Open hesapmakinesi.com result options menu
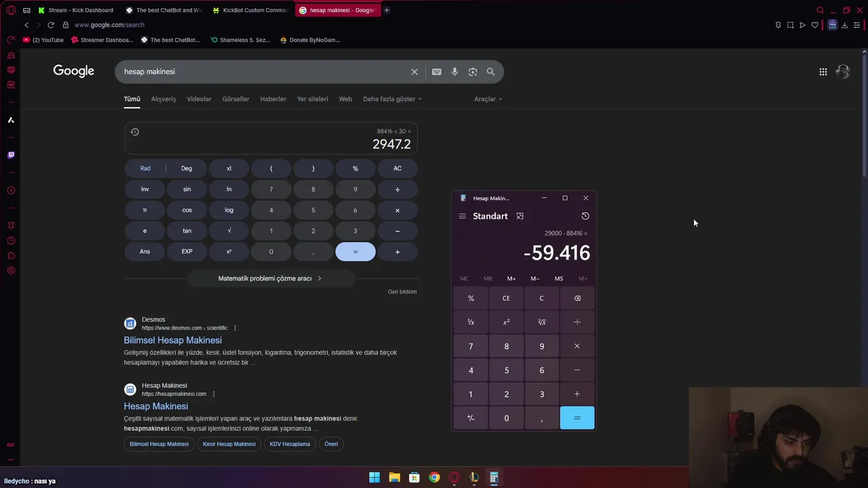 (x=214, y=394)
